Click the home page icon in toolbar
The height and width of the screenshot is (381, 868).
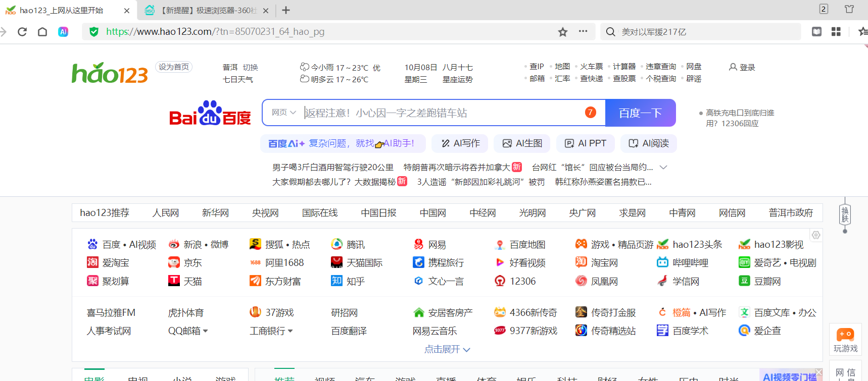pos(42,32)
